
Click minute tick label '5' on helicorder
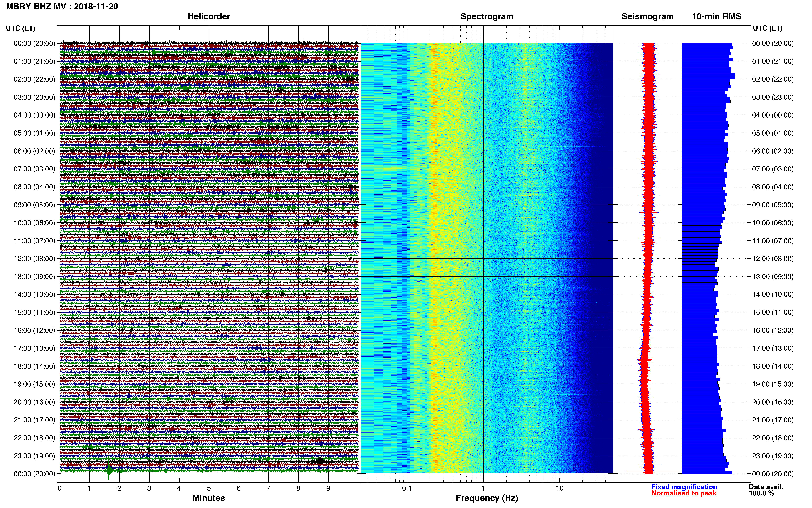tap(209, 488)
